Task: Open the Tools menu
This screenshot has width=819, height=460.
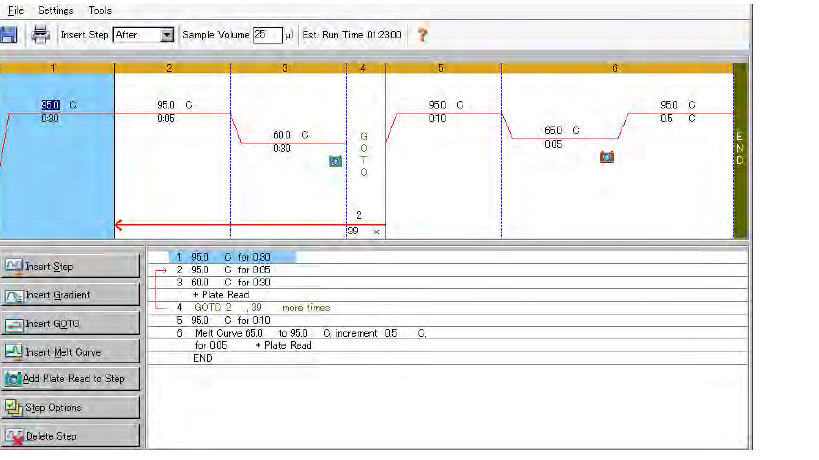Action: point(100,10)
